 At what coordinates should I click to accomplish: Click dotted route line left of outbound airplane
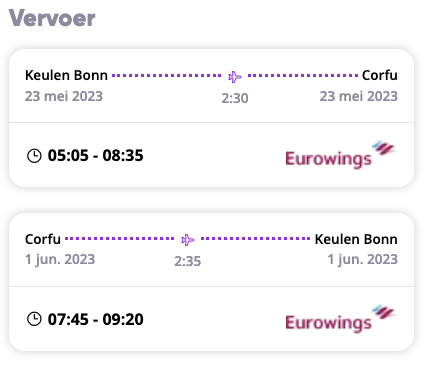167,76
